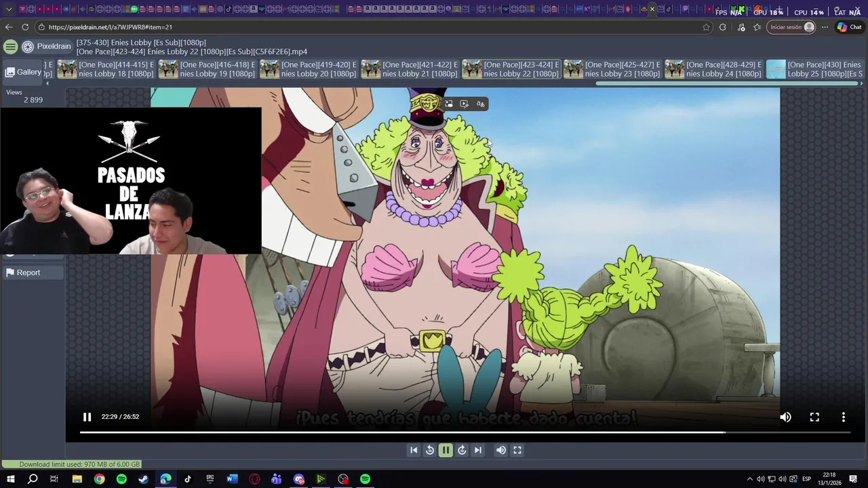Open Opera GX from taskbar

point(254,479)
